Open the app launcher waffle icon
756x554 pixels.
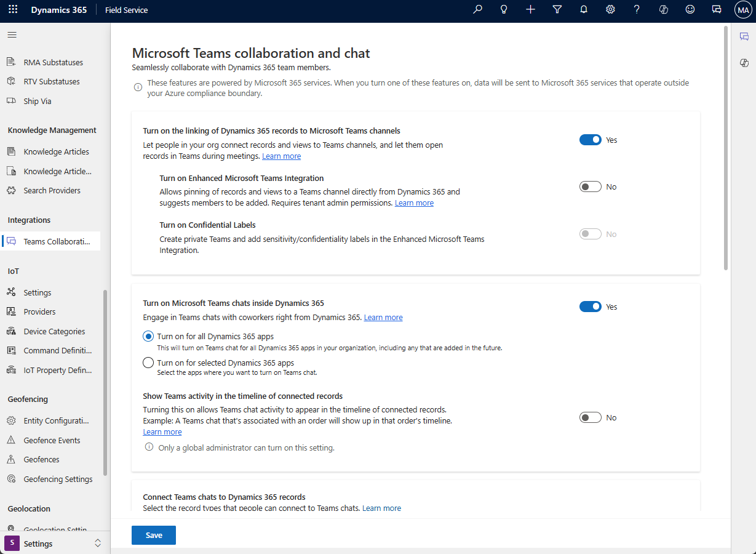click(13, 10)
